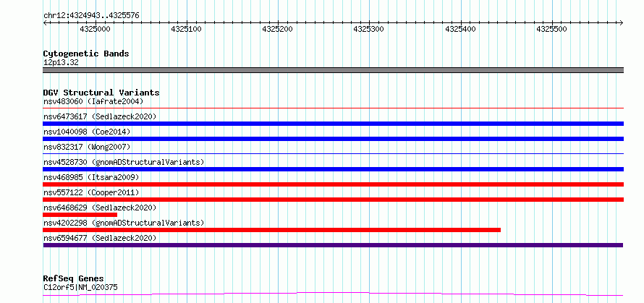Click the nsv832317 (Wong2007) label
Viewport: 644px width, 303px height.
click(87, 147)
